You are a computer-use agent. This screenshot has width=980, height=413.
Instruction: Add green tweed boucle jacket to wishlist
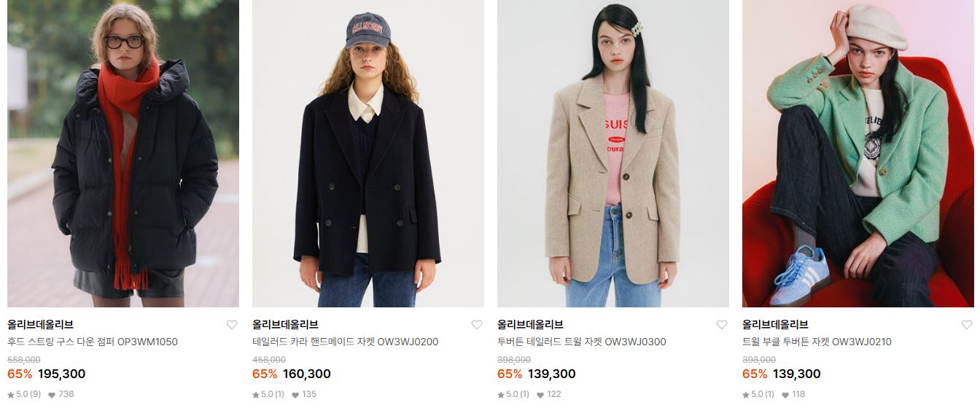967,325
